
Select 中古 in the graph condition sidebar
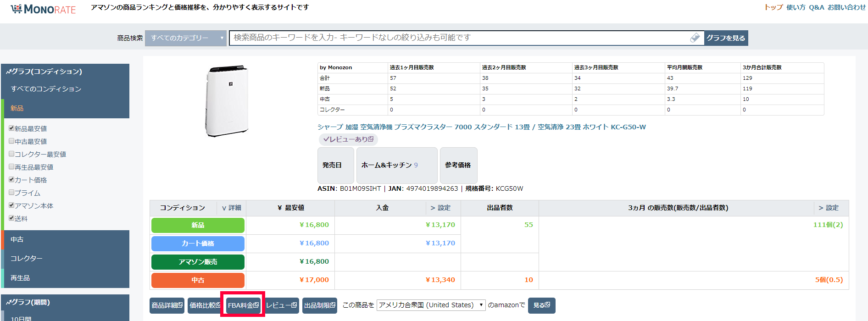click(x=17, y=239)
